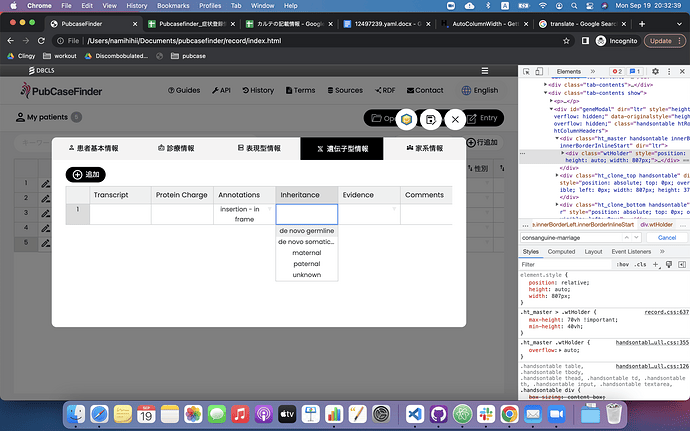The width and height of the screenshot is (690, 431).
Task: Switch to Event Listeners tab in DevTools
Action: [631, 251]
